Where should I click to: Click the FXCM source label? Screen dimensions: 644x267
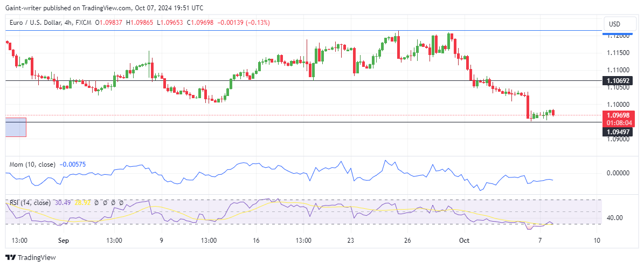85,23
